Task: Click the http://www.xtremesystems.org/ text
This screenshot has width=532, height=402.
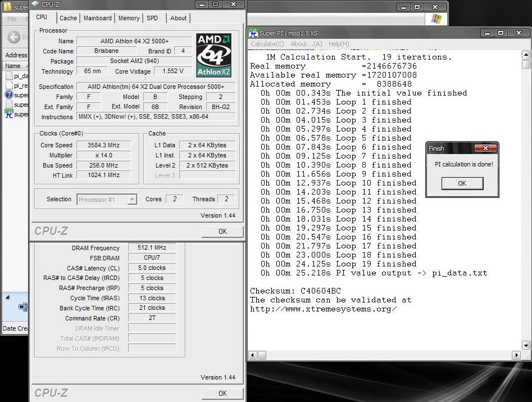Action: (x=324, y=309)
